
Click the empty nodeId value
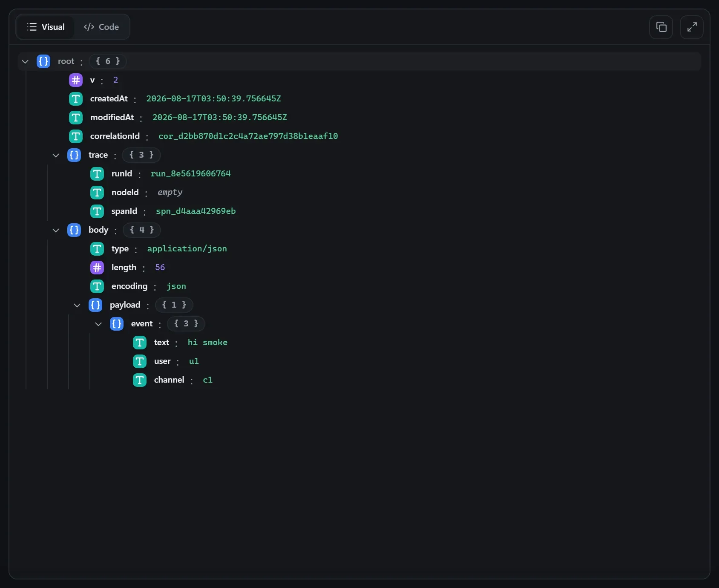(170, 193)
